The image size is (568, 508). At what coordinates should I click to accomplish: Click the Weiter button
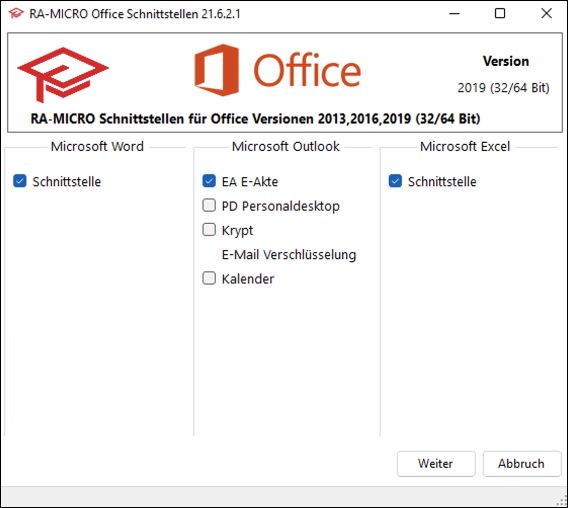pyautogui.click(x=436, y=463)
